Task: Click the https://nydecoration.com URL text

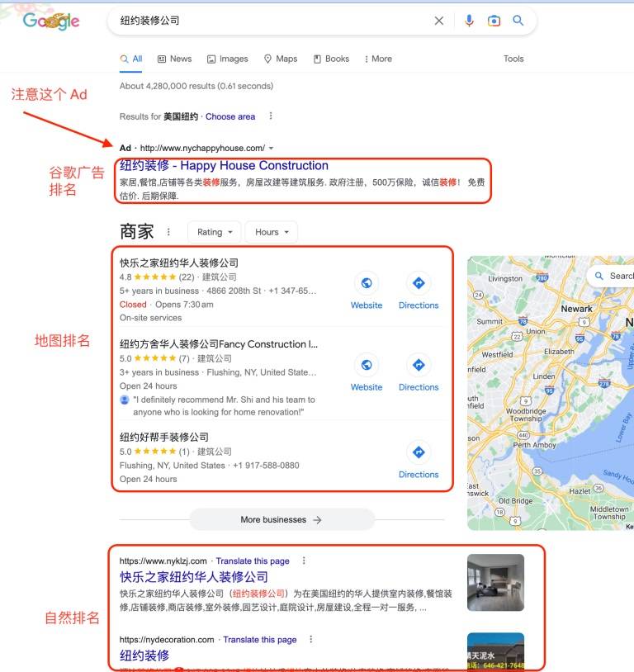Action: [x=167, y=640]
